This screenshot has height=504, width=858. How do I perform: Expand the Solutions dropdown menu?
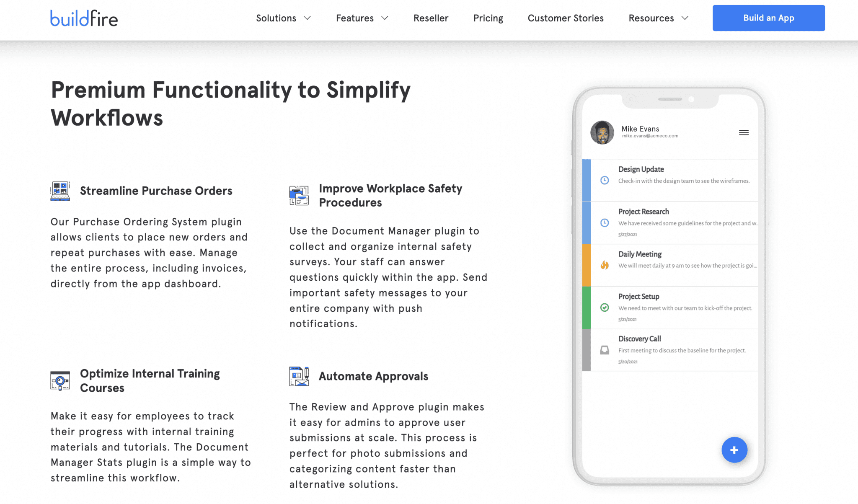[283, 18]
